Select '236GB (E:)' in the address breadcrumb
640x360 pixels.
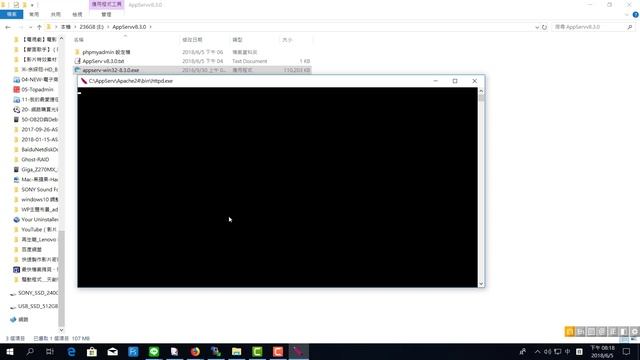point(92,27)
